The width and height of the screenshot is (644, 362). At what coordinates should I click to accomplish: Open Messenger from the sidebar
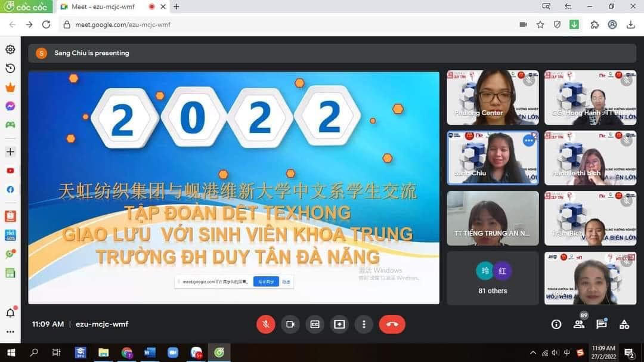coord(10,106)
